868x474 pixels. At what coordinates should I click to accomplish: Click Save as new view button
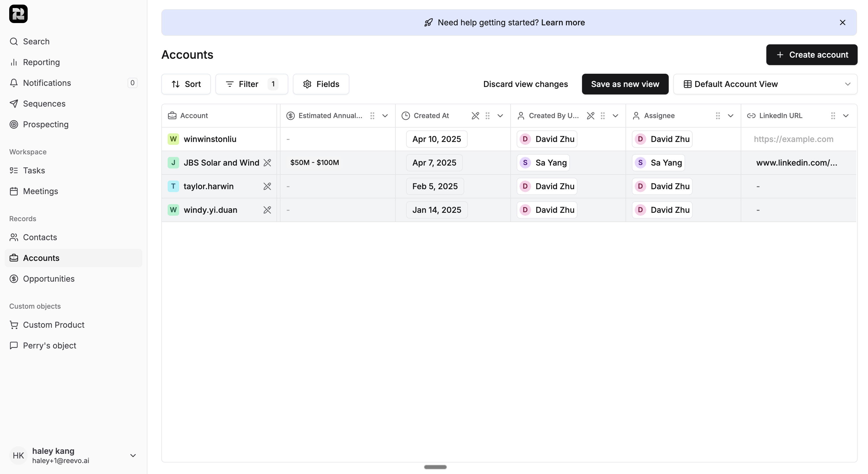(625, 84)
